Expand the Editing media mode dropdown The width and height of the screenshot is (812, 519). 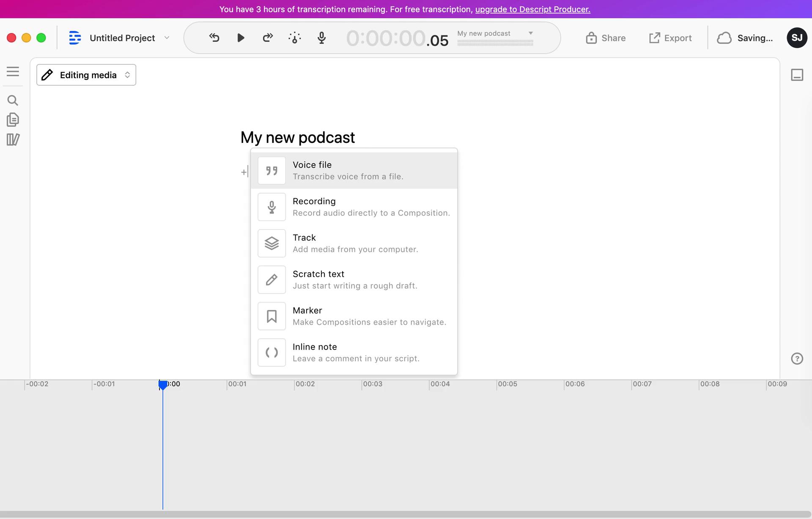(126, 74)
